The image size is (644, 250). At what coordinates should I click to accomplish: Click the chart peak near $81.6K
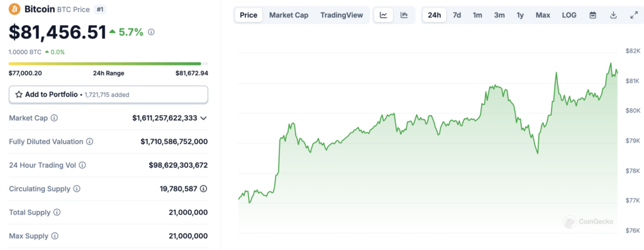point(610,64)
